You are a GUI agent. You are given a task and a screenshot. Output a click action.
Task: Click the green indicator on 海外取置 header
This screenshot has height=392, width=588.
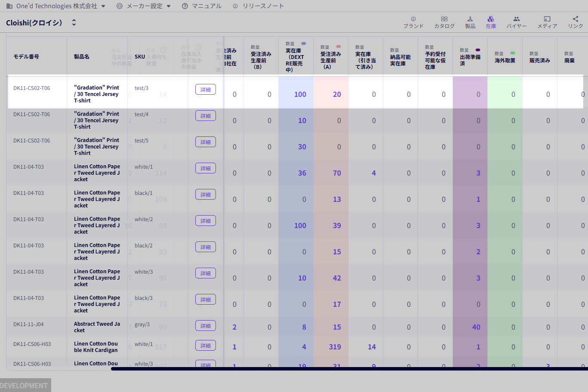(513, 53)
